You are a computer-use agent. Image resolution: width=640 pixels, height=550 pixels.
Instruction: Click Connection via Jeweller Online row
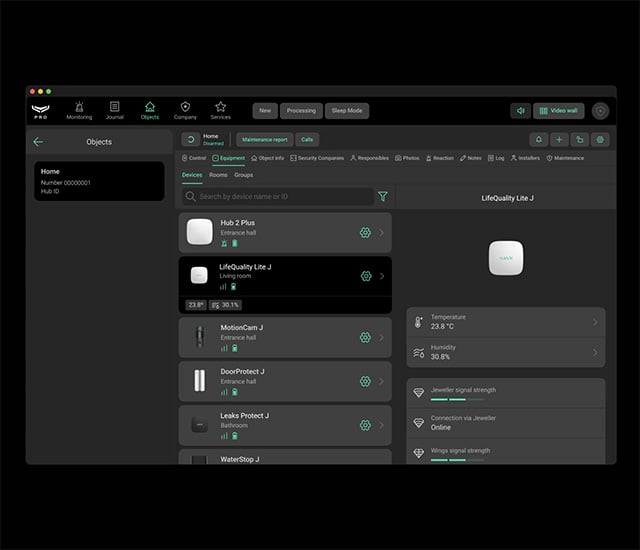(506, 423)
